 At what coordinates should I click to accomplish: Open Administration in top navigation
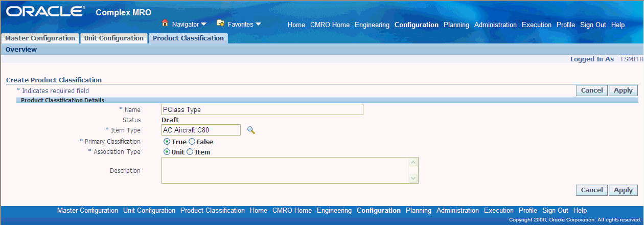pos(495,25)
